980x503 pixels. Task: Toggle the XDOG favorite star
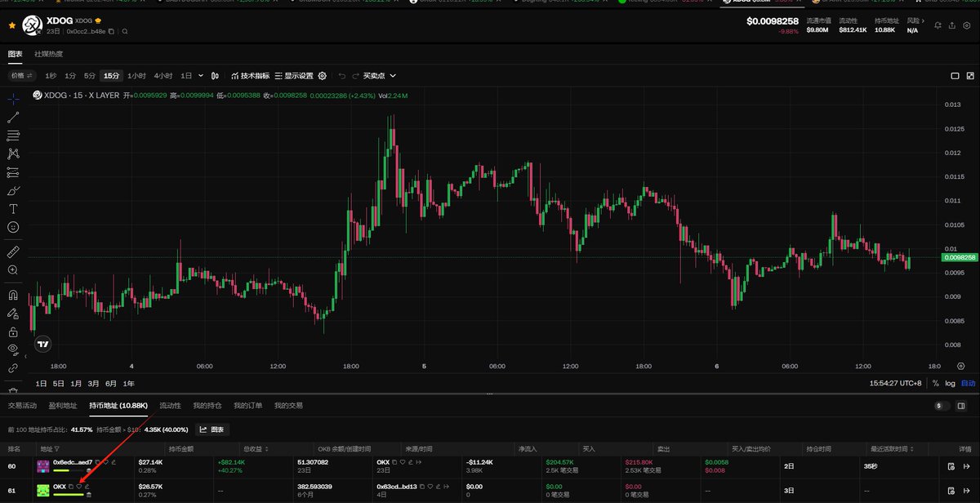click(12, 25)
